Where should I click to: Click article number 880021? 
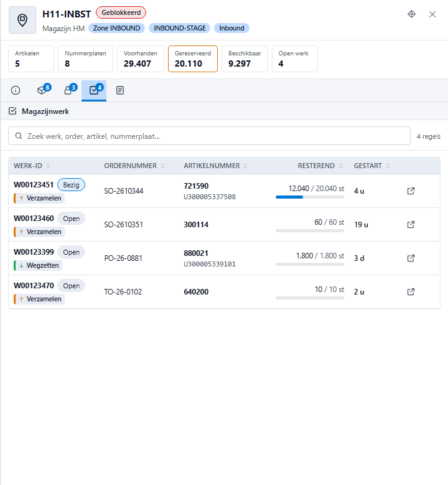click(196, 253)
